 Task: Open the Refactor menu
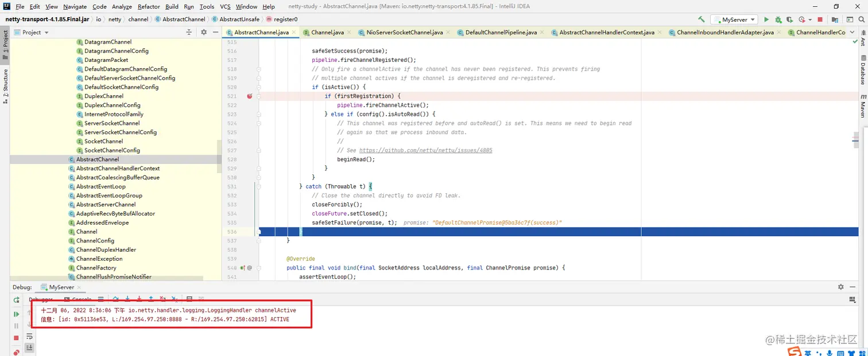(x=149, y=6)
